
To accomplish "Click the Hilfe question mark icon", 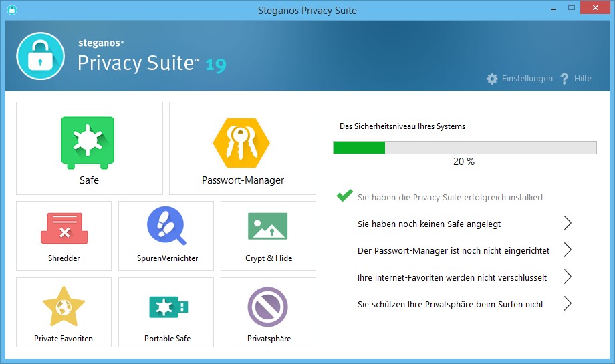I will [564, 79].
